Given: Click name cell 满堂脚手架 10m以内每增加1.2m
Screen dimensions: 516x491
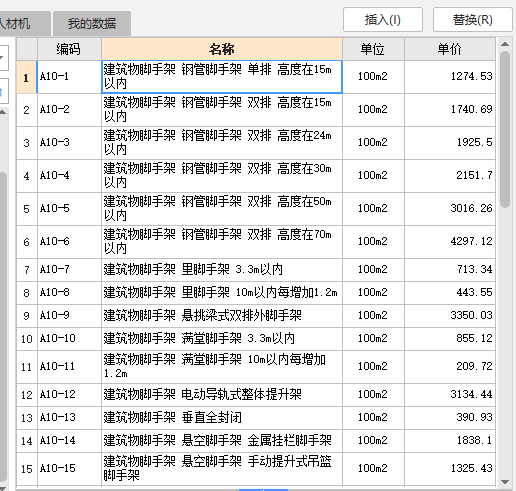Looking at the screenshot, I should pyautogui.click(x=222, y=367).
